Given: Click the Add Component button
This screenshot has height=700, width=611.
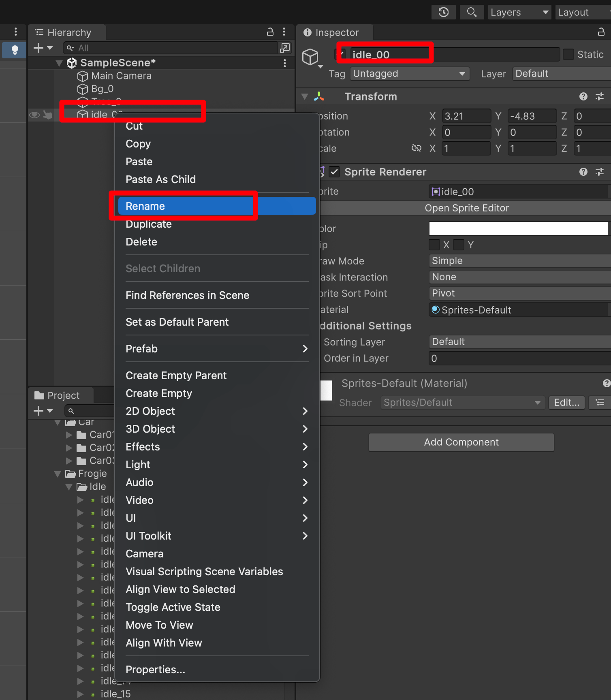Looking at the screenshot, I should (461, 442).
